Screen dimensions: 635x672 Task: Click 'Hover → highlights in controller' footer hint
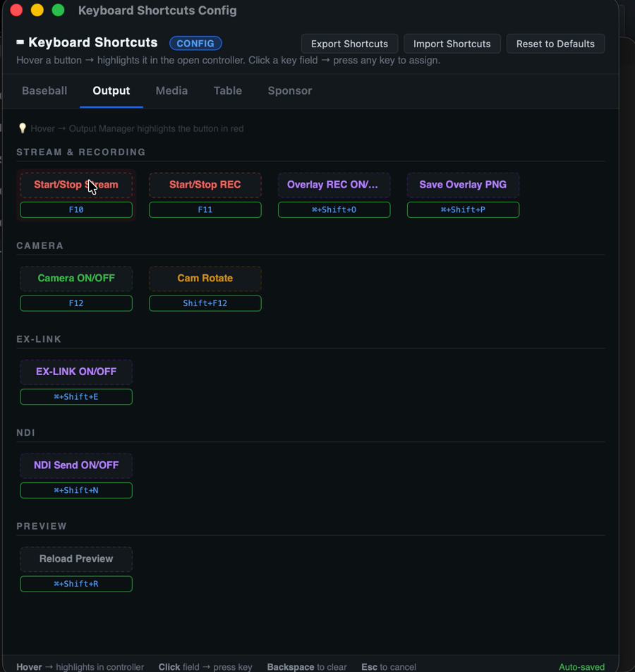tap(80, 667)
